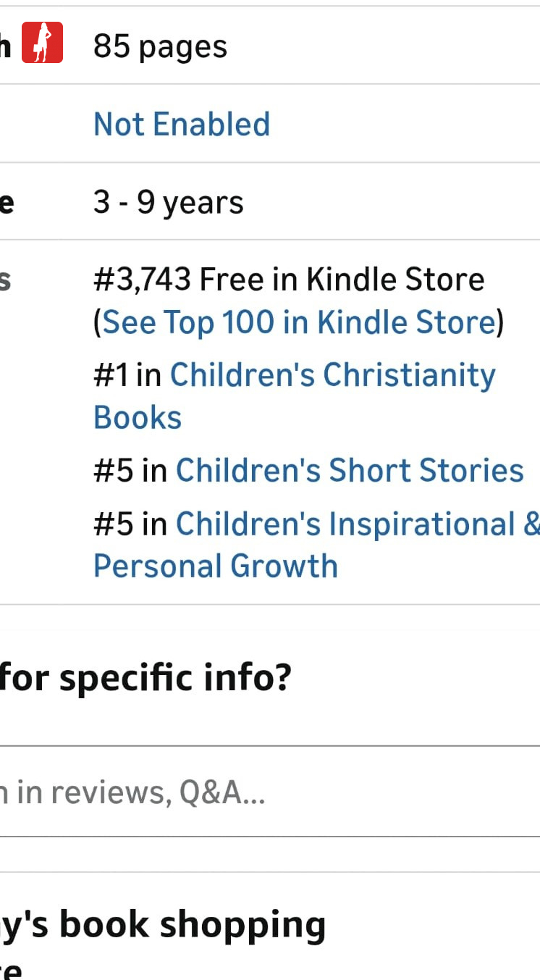
Task: Click "Books" word below Children's Christianity
Action: tap(138, 418)
